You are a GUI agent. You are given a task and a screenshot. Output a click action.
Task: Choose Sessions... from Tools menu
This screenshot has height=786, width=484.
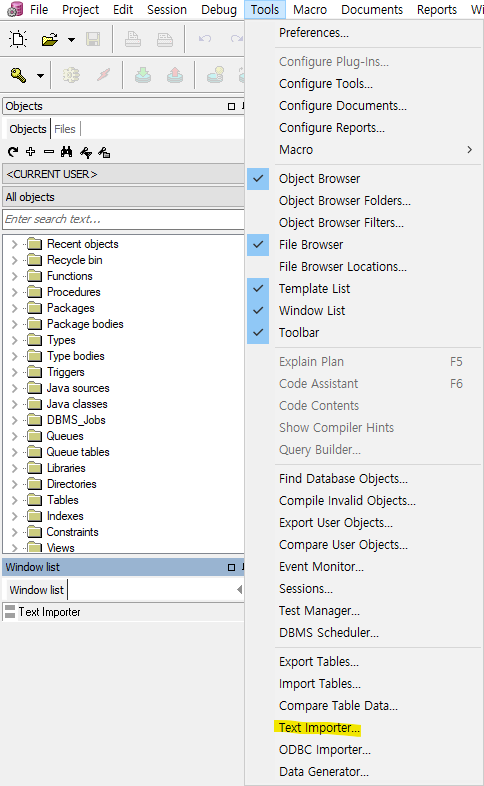point(306,589)
